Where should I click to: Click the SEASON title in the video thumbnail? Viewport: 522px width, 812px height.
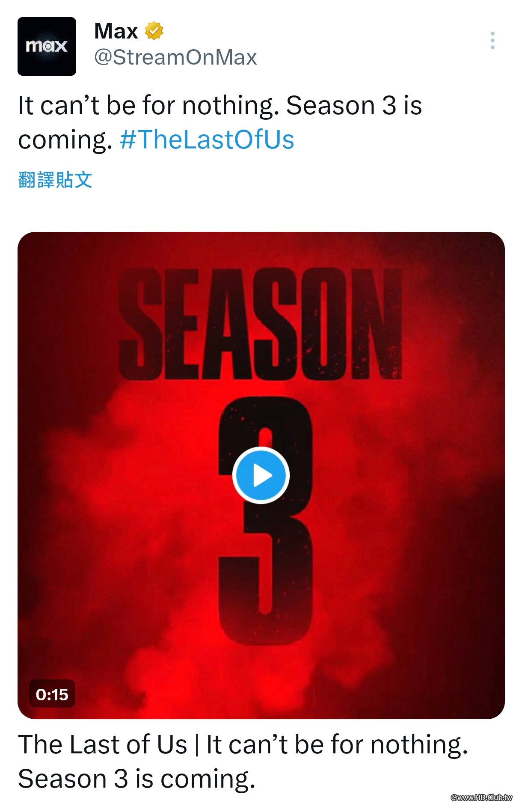261,324
